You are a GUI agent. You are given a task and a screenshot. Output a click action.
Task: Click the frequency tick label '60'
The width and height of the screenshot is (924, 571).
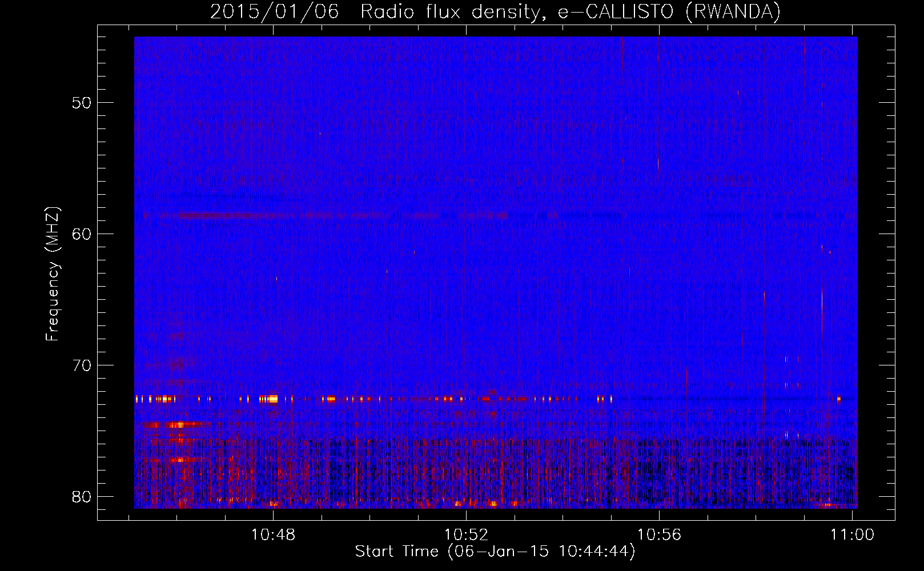point(82,234)
